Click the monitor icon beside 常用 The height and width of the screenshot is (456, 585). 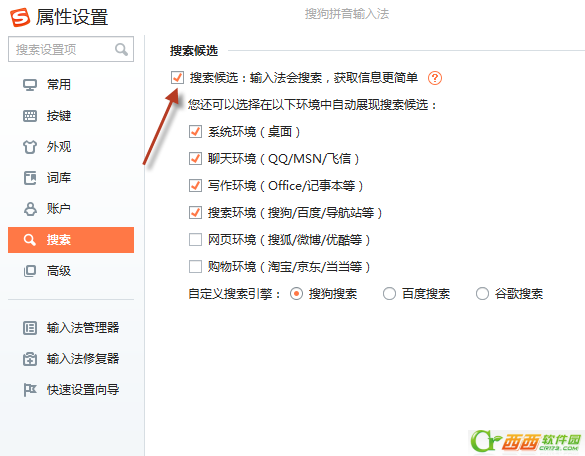[x=30, y=85]
